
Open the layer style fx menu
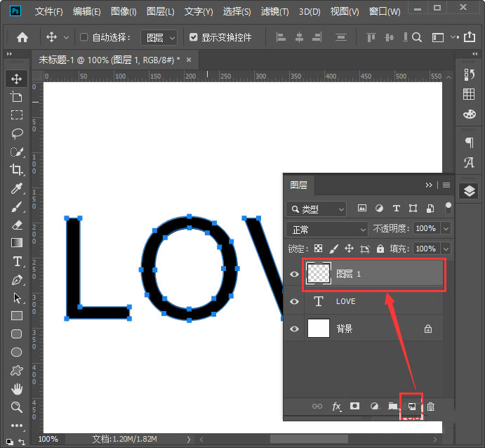pos(336,407)
